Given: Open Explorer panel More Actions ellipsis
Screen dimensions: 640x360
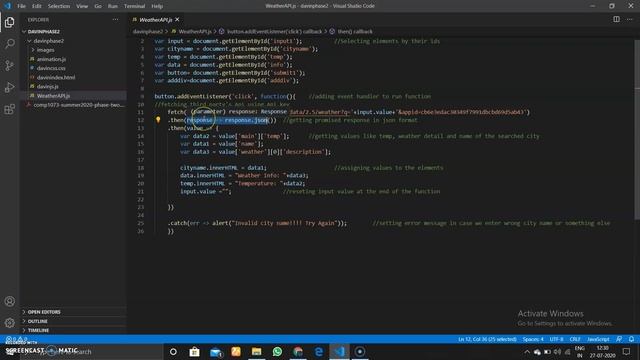Looking at the screenshot, I should click(116, 20).
